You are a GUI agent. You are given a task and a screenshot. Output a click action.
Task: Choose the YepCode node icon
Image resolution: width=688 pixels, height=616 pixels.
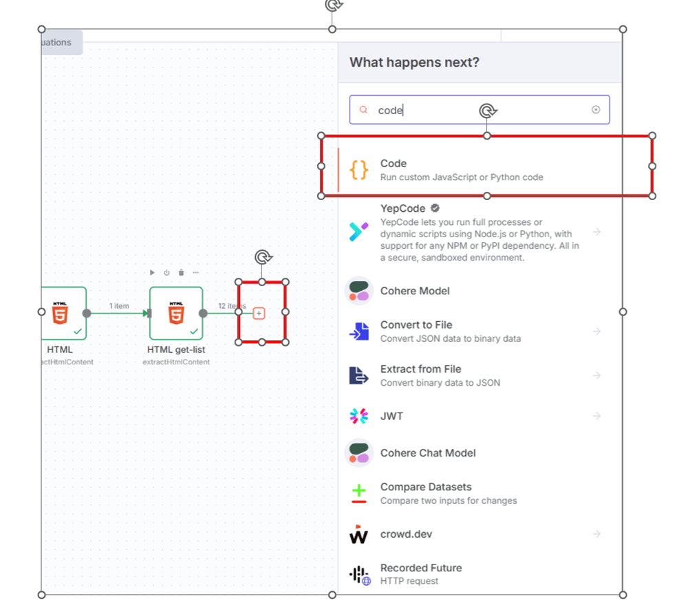pyautogui.click(x=358, y=232)
